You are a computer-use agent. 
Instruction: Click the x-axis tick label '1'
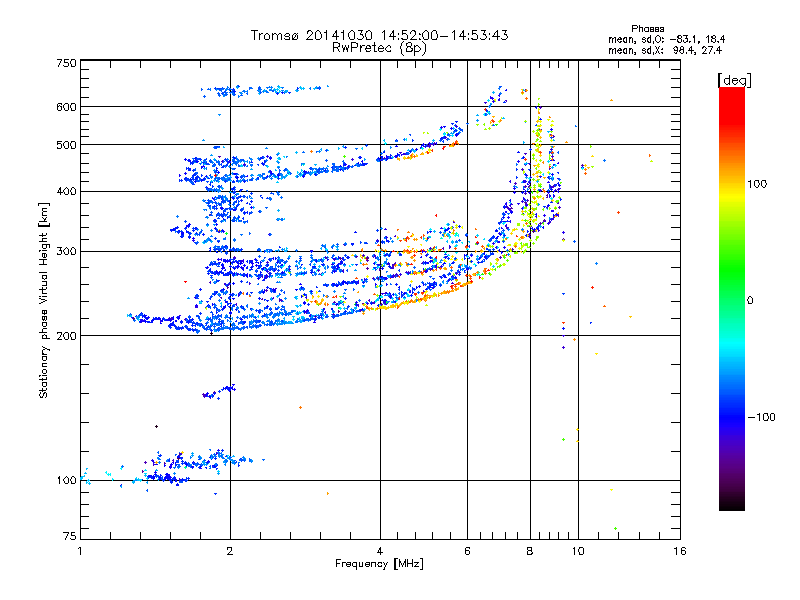pos(80,551)
